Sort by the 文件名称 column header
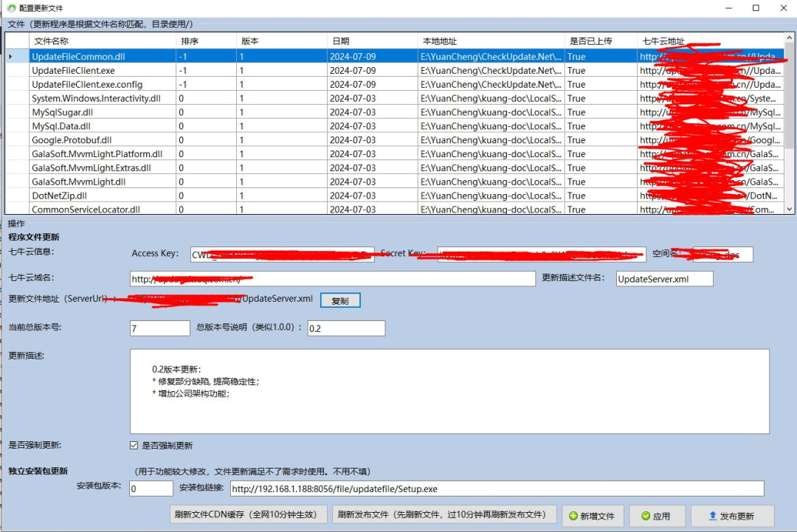The height and width of the screenshot is (532, 797). pos(102,41)
